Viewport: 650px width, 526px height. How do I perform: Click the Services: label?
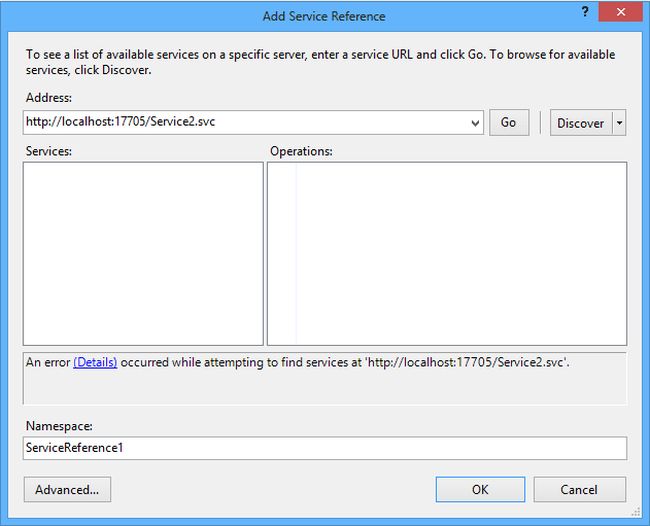coord(48,151)
